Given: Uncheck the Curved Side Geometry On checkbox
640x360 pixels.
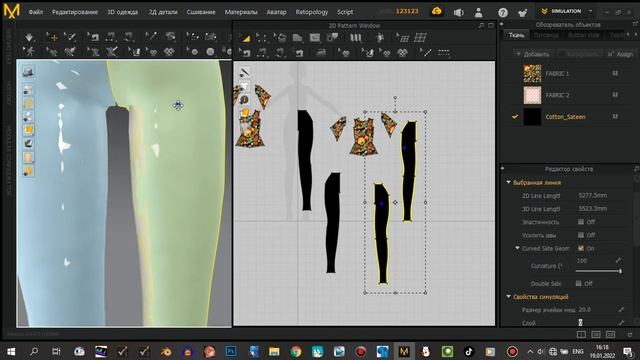Looking at the screenshot, I should pyautogui.click(x=581, y=248).
